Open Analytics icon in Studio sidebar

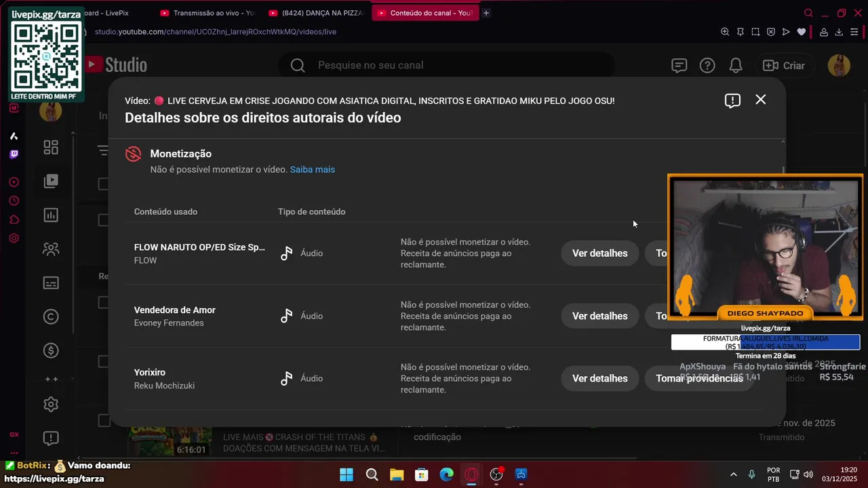(51, 215)
